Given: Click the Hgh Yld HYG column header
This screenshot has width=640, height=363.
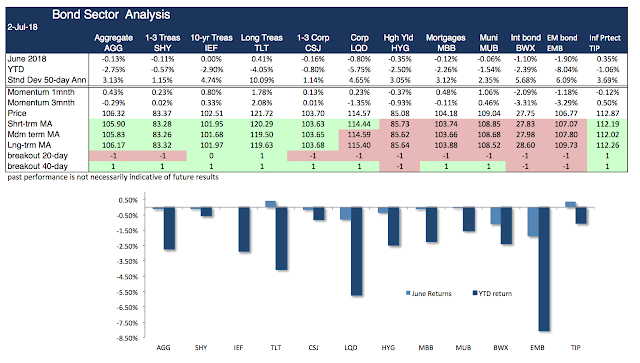Looking at the screenshot, I should (399, 43).
